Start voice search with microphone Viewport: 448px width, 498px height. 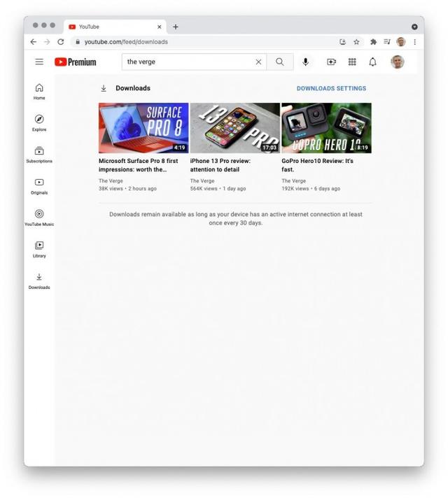[x=305, y=62]
